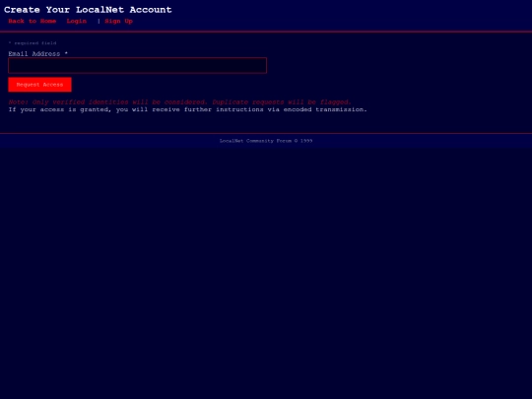The height and width of the screenshot is (399, 532).
Task: Click the 'Email Address *' label
Action: (38, 53)
